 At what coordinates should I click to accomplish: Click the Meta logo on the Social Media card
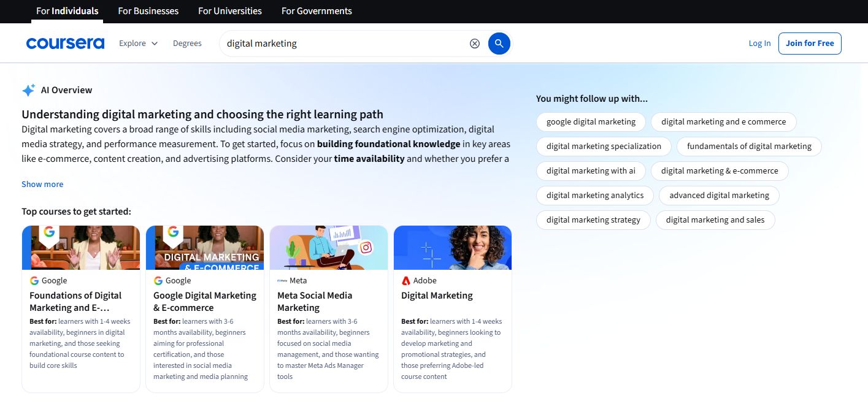(x=282, y=281)
